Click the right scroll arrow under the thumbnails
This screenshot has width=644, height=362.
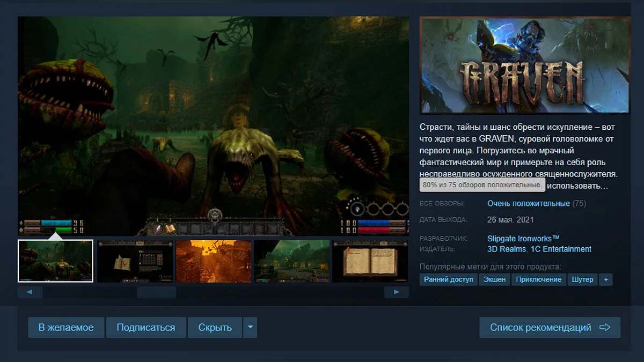tap(397, 292)
